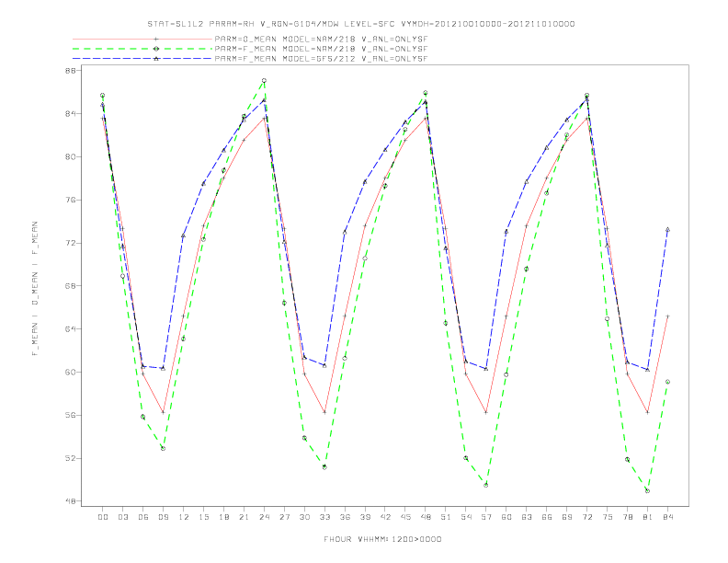The height and width of the screenshot is (563, 728).
Task: Click x-axis forecast hour label 06
Action: click(x=143, y=517)
